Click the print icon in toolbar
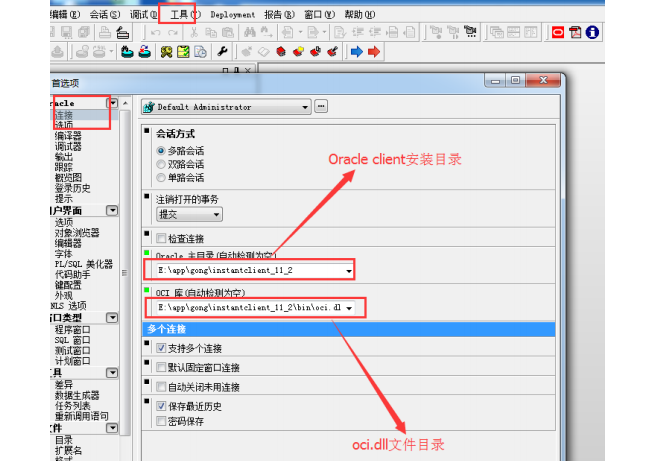 click(105, 32)
